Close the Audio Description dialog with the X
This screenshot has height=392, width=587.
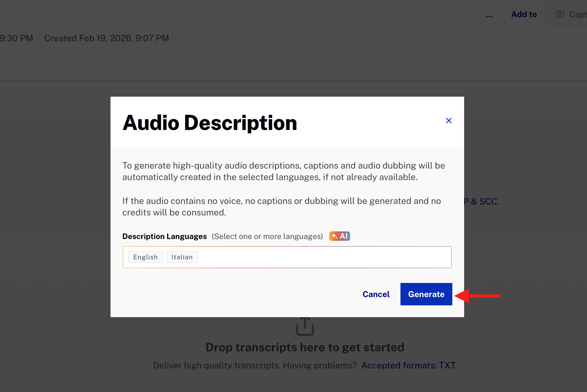click(449, 121)
